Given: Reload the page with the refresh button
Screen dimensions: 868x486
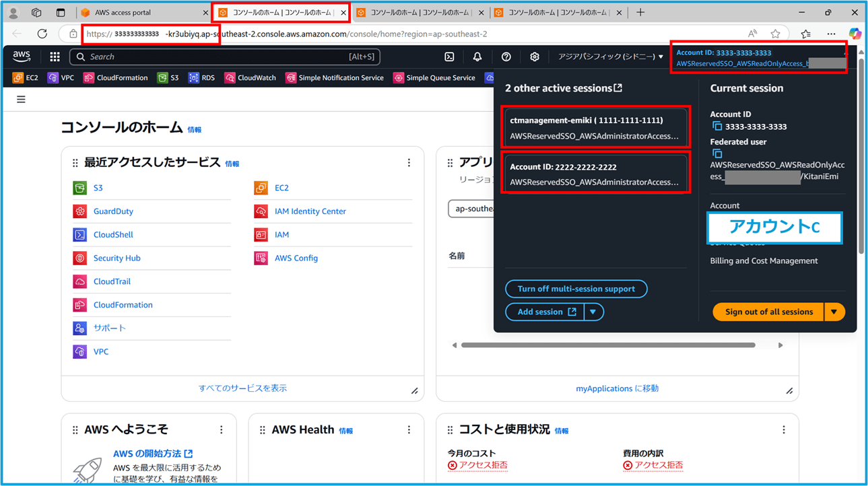Looking at the screenshot, I should click(x=42, y=34).
